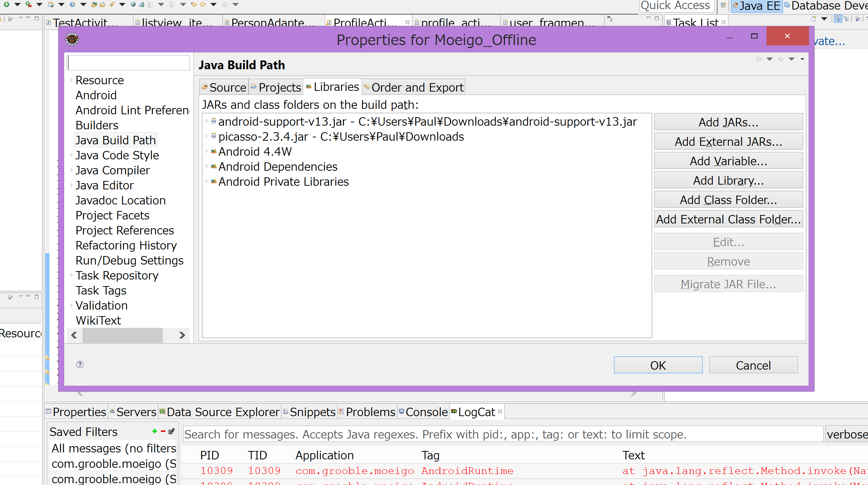Open the Problems view tab
The height and width of the screenshot is (485, 868).
(x=367, y=412)
